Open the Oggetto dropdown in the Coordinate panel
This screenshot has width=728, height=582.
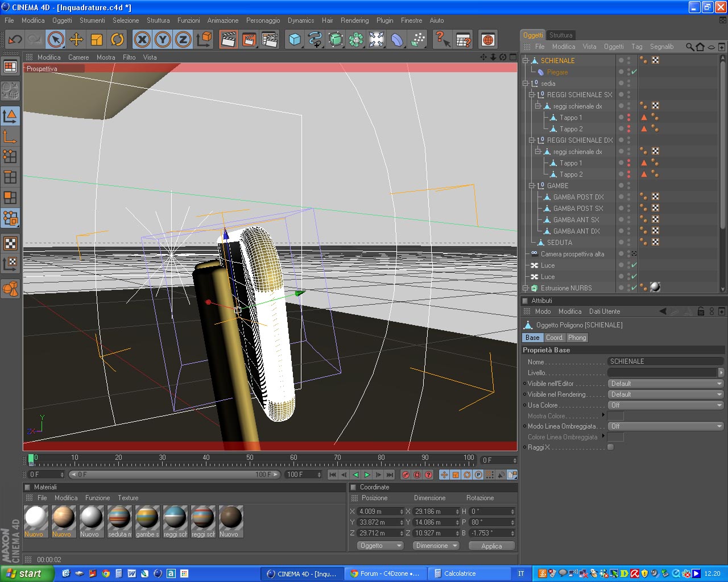pyautogui.click(x=380, y=546)
